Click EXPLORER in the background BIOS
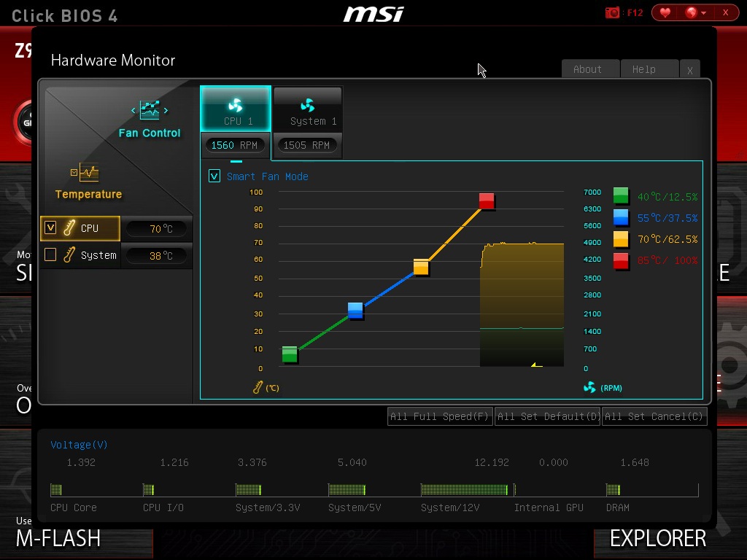Viewport: 747px width, 560px height. click(x=658, y=539)
